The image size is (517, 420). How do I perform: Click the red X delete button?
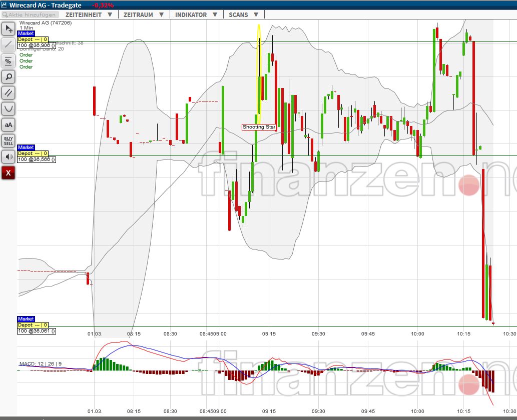coord(8,173)
